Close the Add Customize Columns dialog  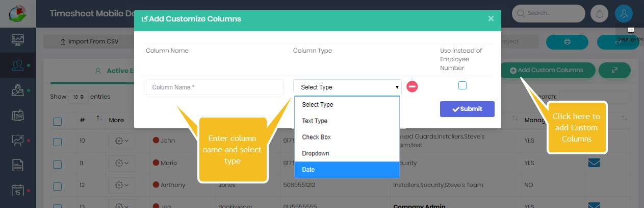(x=491, y=18)
